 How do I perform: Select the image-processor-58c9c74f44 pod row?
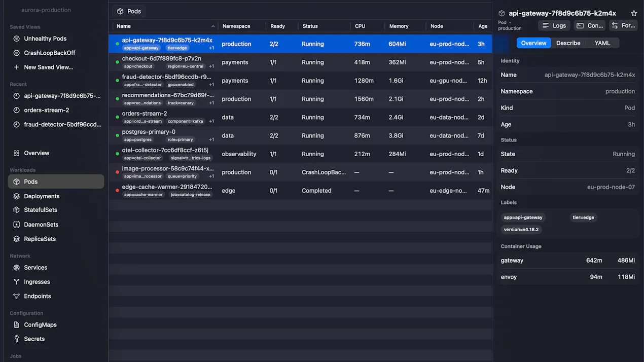click(300, 172)
